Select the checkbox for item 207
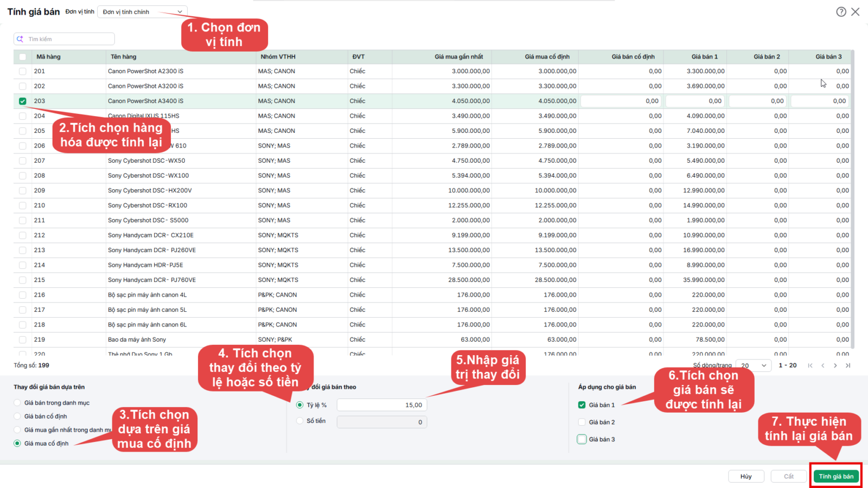The image size is (868, 488). point(22,160)
